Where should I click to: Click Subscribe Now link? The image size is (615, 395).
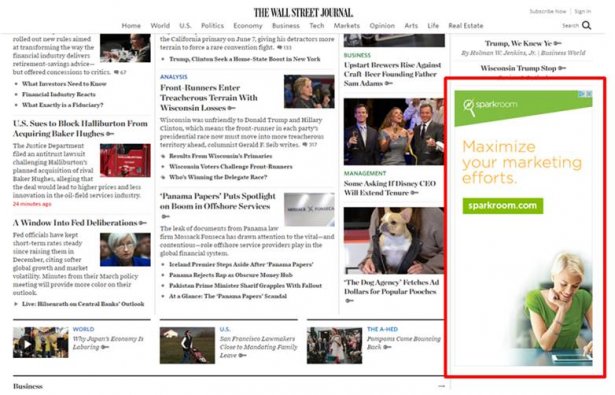pyautogui.click(x=548, y=11)
